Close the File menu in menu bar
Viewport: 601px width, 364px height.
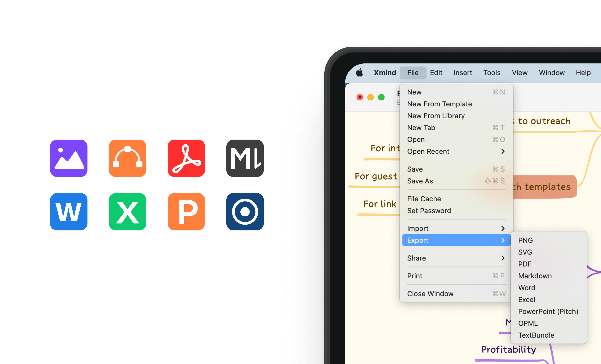tap(413, 73)
